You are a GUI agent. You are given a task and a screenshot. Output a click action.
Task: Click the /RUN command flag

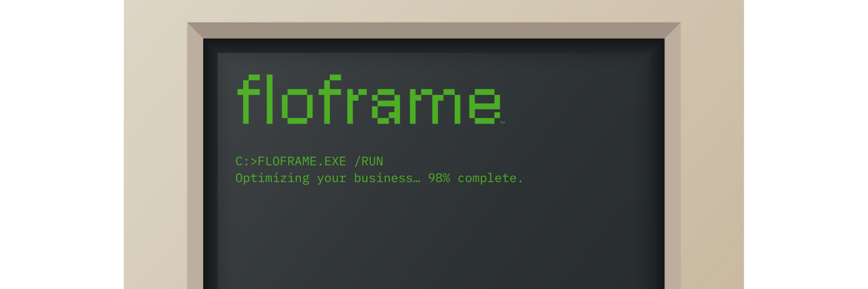(x=368, y=161)
